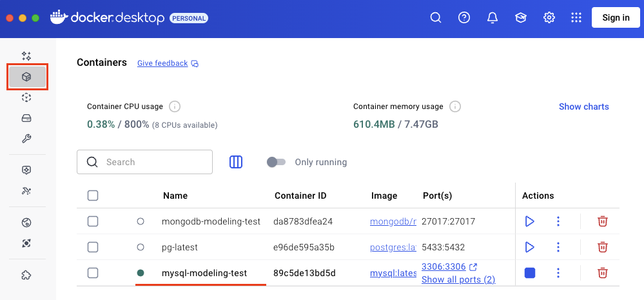Open Ask Gordon AI sparkle icon in sidebar
644x300 pixels.
point(26,56)
